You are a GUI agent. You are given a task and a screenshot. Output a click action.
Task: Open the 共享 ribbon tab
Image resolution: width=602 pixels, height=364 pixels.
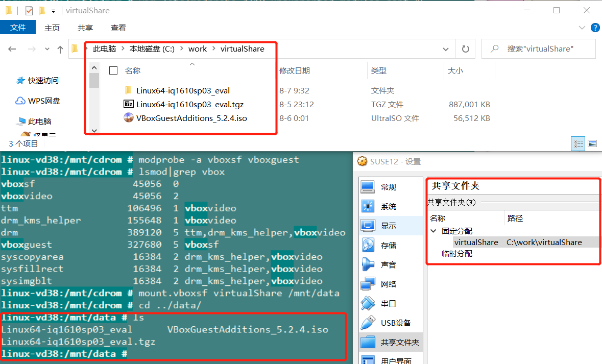click(x=85, y=28)
